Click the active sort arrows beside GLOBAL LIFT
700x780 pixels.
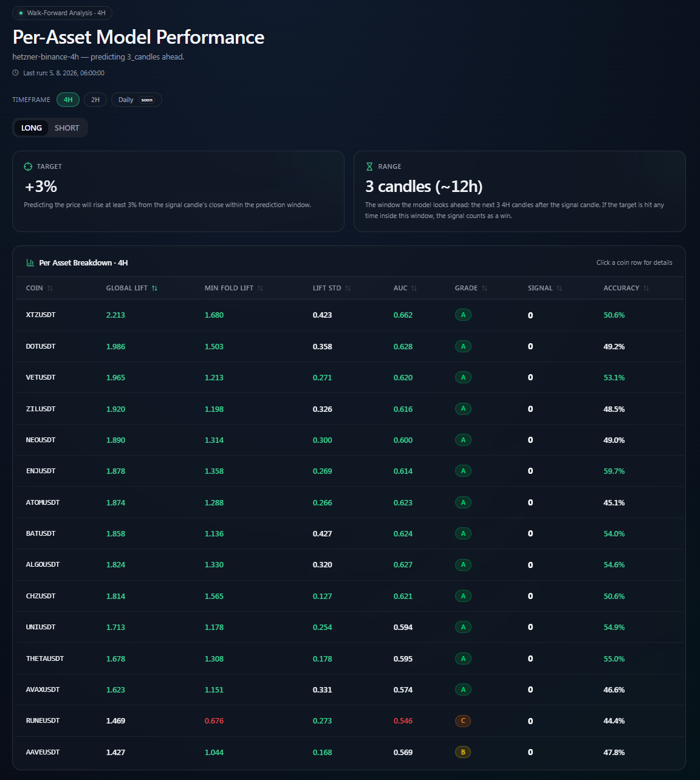click(x=154, y=289)
